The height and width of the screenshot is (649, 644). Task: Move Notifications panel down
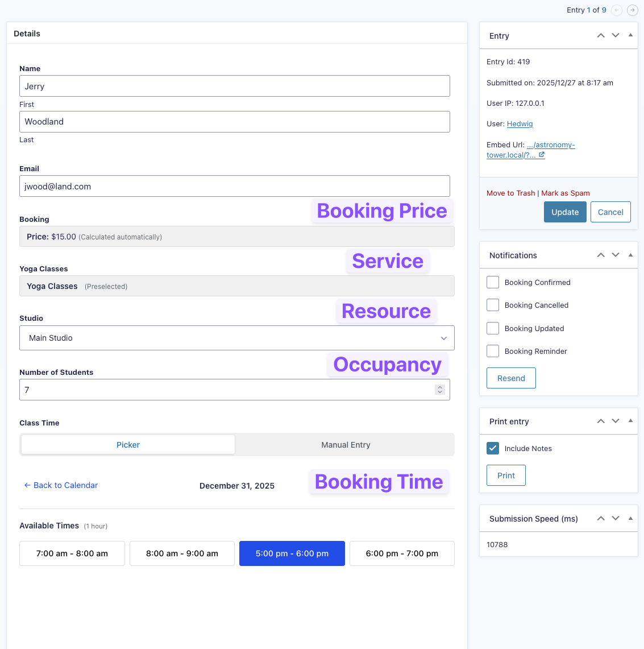[x=616, y=255]
